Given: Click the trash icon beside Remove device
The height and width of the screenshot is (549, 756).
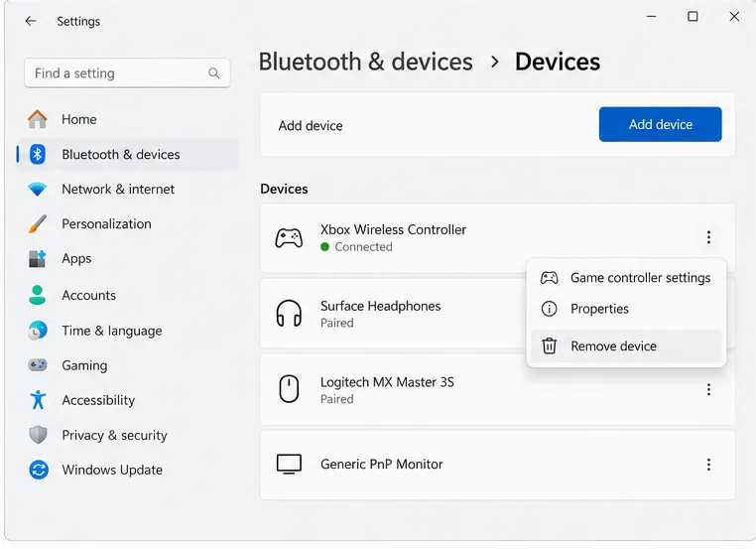Looking at the screenshot, I should pyautogui.click(x=550, y=345).
